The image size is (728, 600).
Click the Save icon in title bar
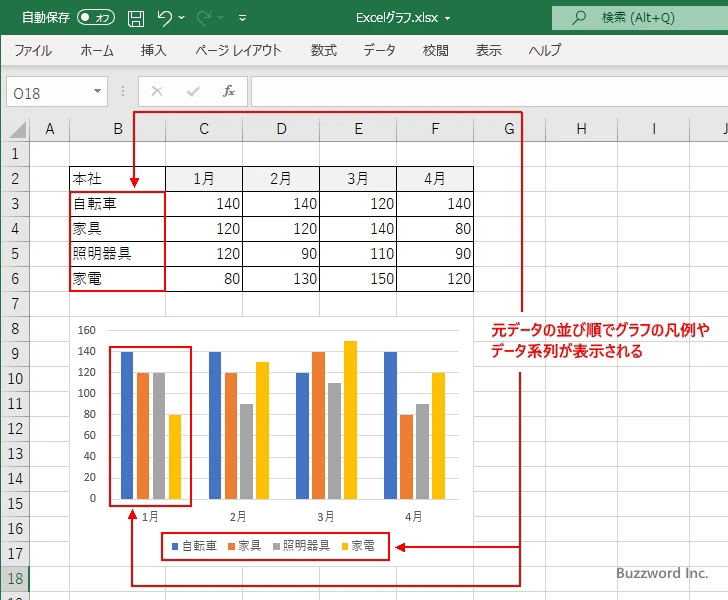coord(136,18)
